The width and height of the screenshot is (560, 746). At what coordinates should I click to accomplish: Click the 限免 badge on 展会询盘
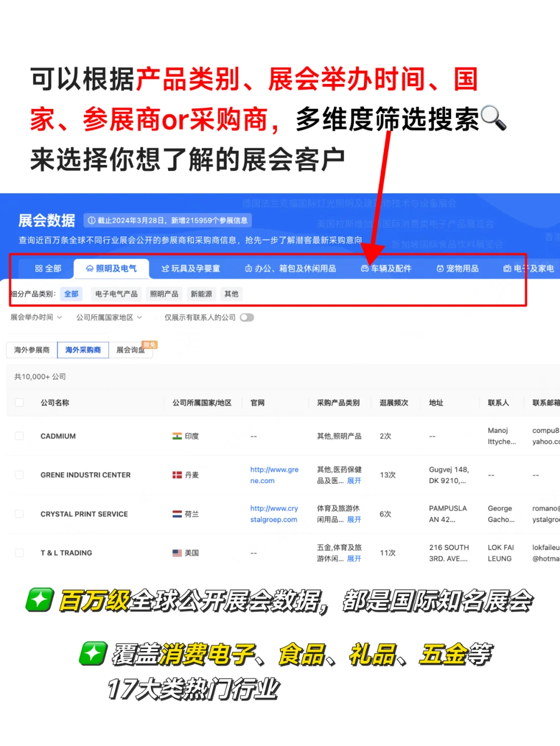tap(150, 344)
